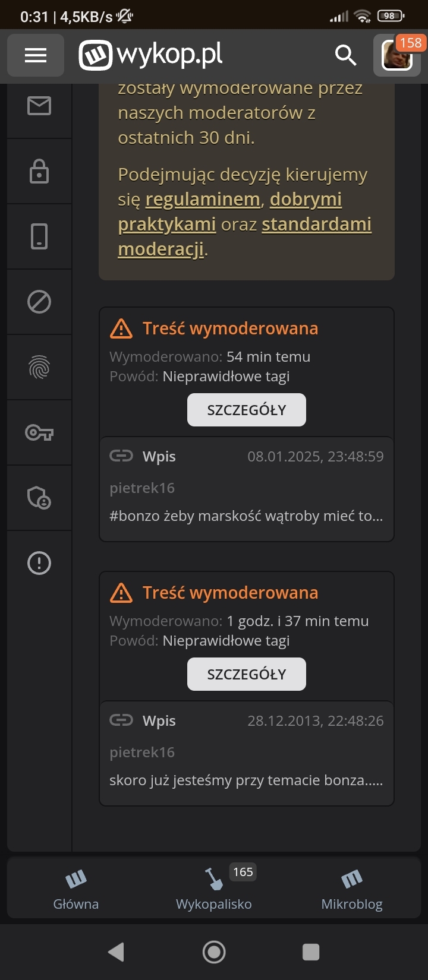
Task: Open the key icon in sidebar
Action: [39, 432]
